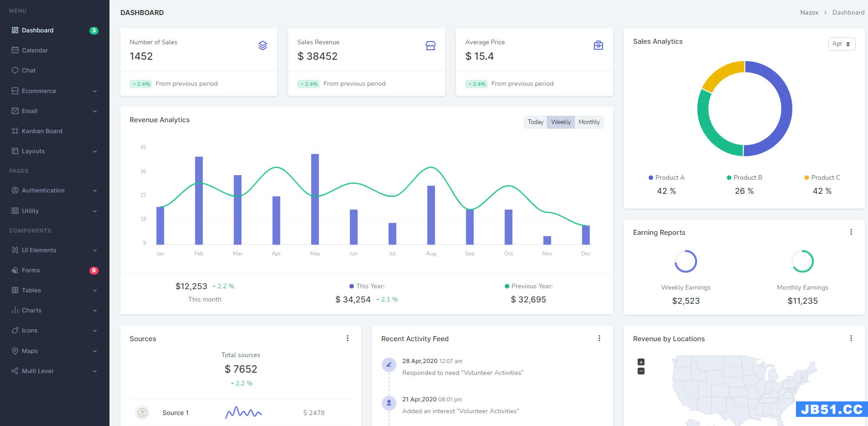The image size is (868, 426).
Task: Select the Today tab in Revenue Analytics
Action: coord(535,122)
